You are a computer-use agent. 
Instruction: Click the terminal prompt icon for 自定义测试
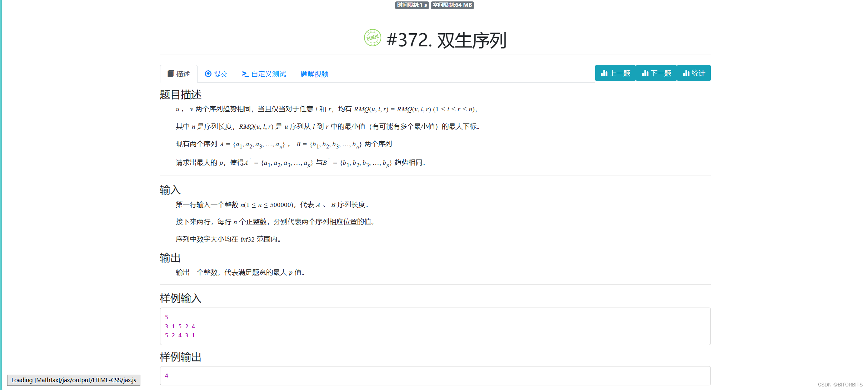tap(245, 74)
